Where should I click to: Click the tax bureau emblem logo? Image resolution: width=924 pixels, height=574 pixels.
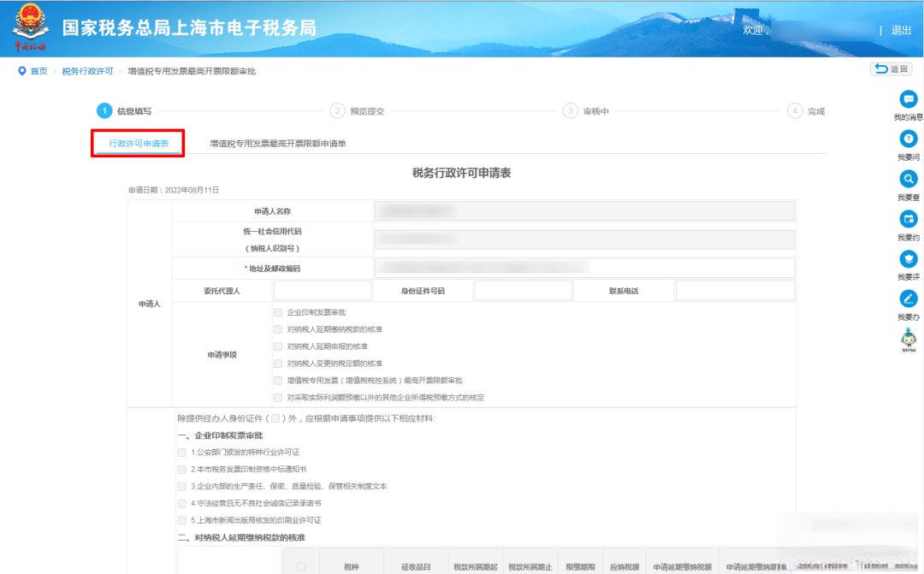point(30,26)
